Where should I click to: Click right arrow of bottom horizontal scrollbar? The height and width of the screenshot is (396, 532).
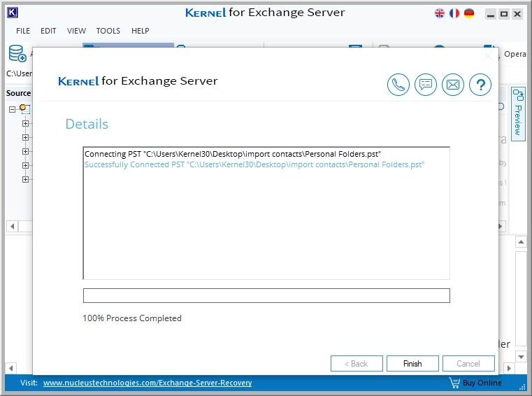coord(509,368)
